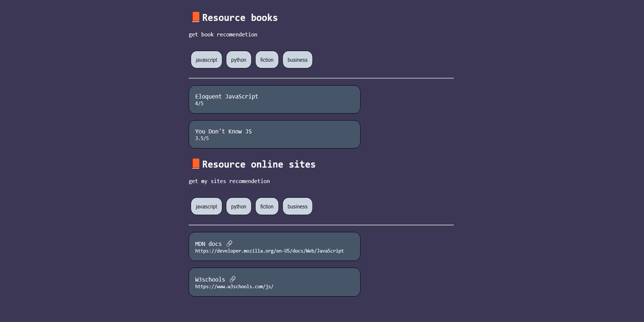Click the developer.mozilla.org URL text
644x322 pixels.
coord(270,251)
